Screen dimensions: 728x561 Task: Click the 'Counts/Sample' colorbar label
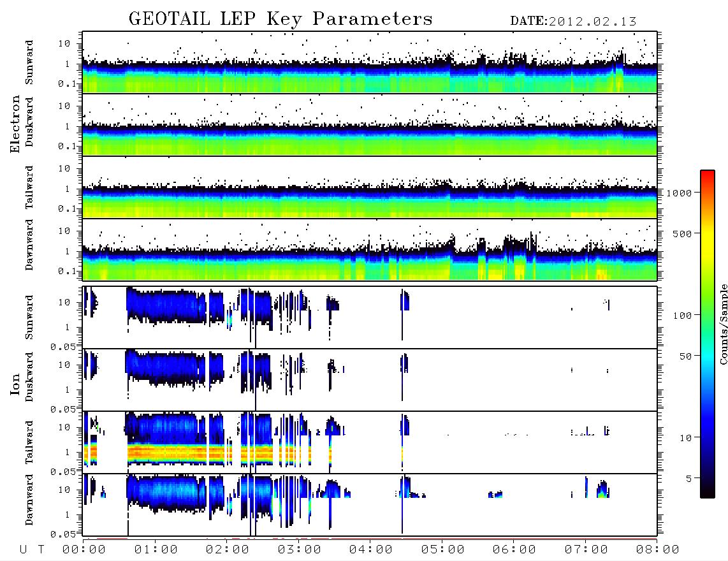point(723,324)
